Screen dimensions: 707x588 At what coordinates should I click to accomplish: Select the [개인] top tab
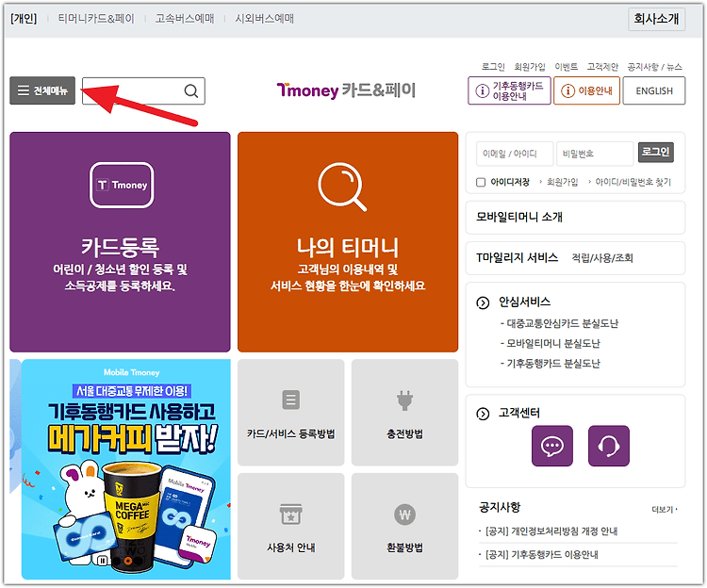click(x=24, y=19)
